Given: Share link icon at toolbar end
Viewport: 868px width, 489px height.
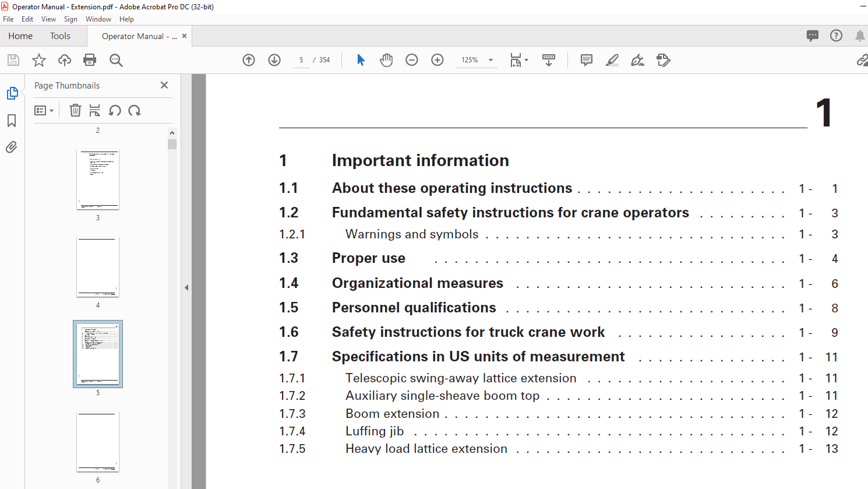Looking at the screenshot, I should (862, 60).
